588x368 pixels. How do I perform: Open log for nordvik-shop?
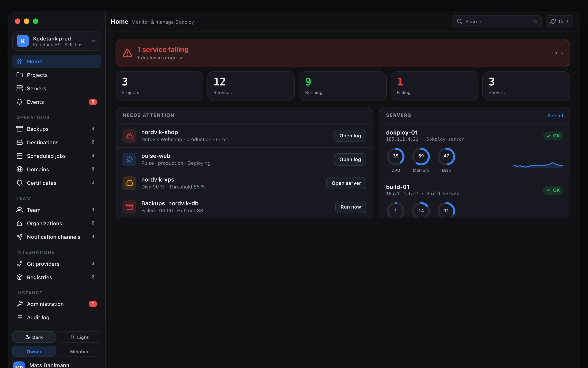click(350, 136)
